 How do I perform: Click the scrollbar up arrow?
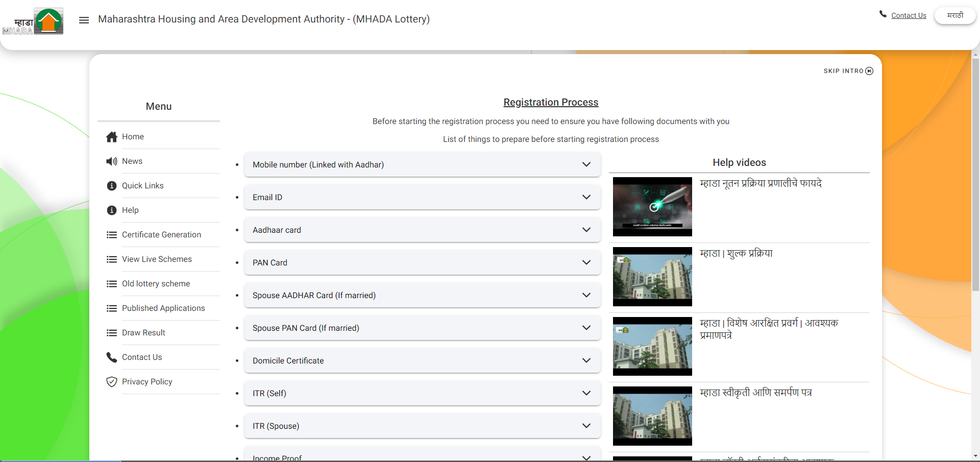975,55
